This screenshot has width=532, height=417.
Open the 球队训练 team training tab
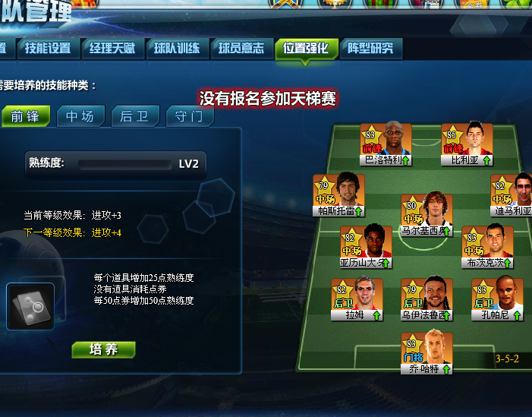177,48
